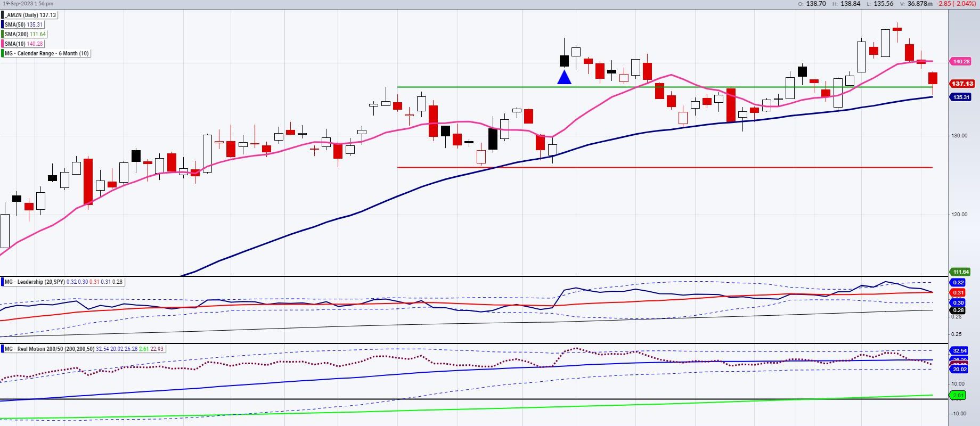Click the red 0.31 Leadership axis tag
Screen dimensions: 980x426
(958, 292)
